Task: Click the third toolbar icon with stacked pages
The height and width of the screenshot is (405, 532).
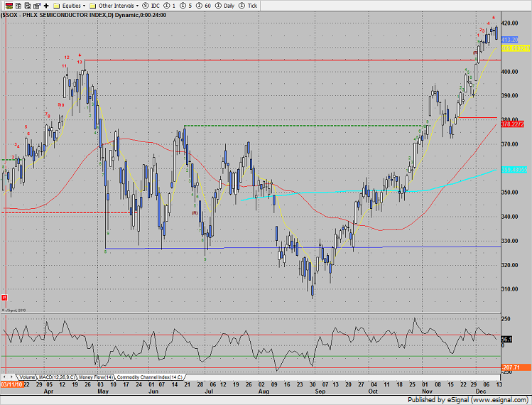Action: (x=28, y=6)
